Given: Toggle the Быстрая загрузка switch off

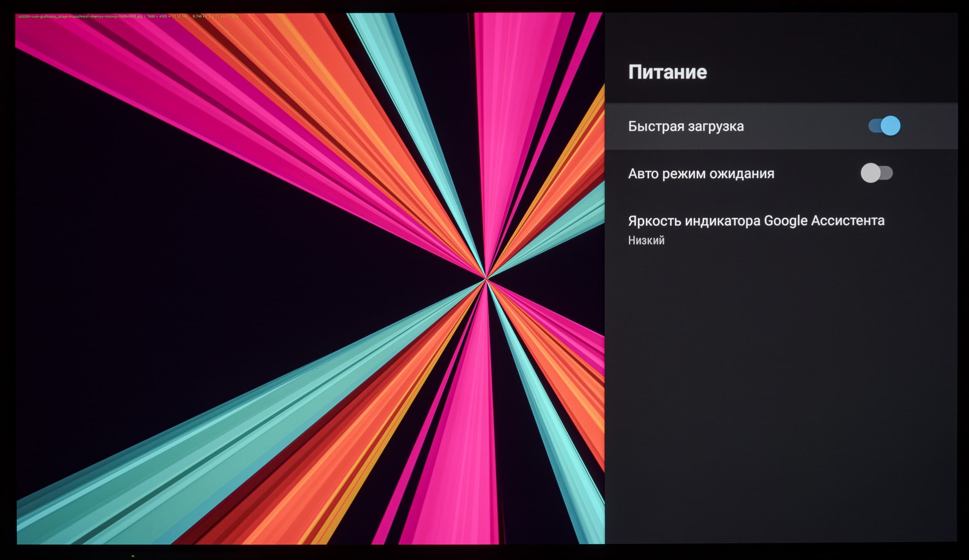Looking at the screenshot, I should tap(884, 126).
